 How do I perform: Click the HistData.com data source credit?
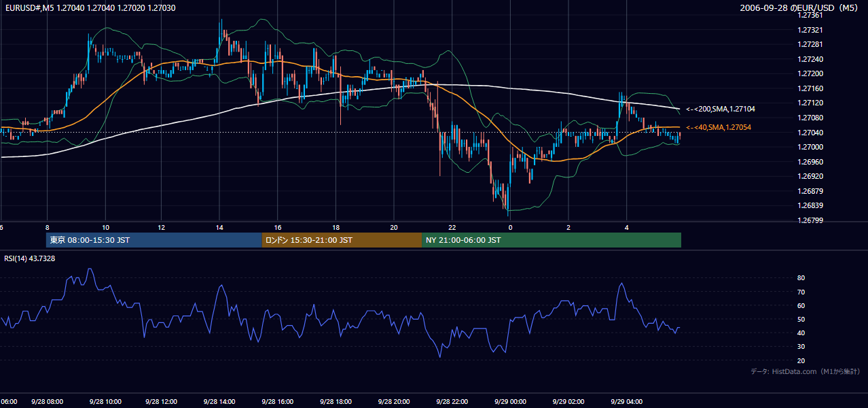point(806,371)
